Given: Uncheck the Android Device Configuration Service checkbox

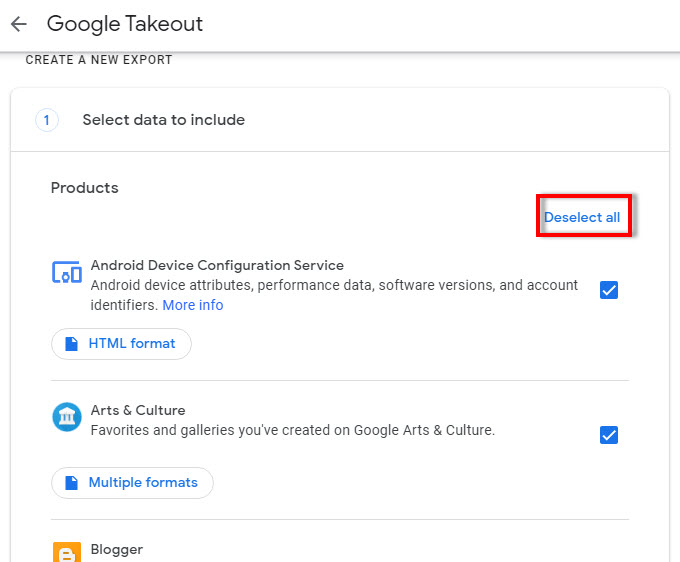Looking at the screenshot, I should [609, 290].
